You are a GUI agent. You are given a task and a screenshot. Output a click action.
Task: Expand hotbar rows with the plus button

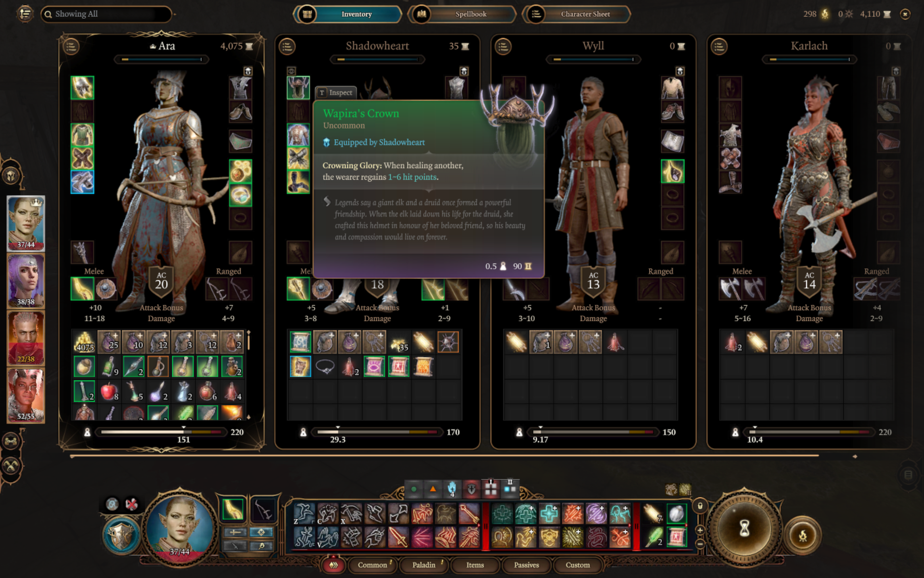click(700, 530)
